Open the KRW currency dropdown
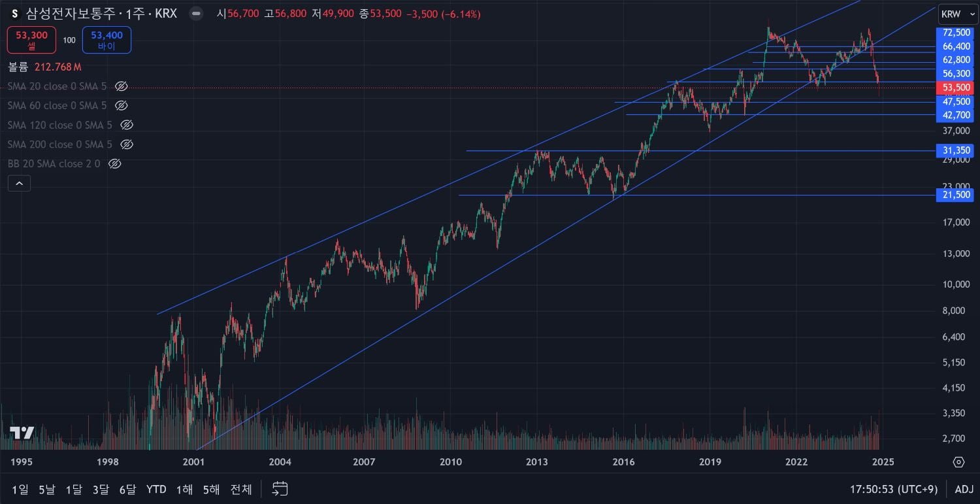 click(958, 14)
